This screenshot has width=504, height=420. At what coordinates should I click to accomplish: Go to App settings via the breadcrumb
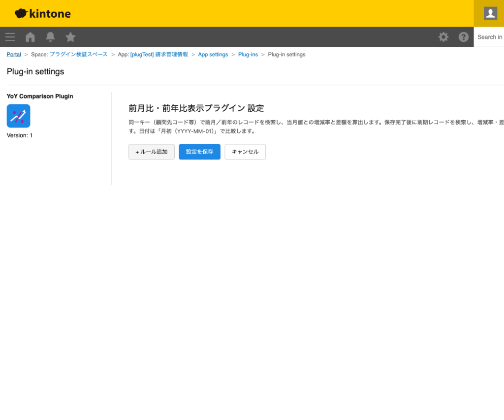coord(213,54)
